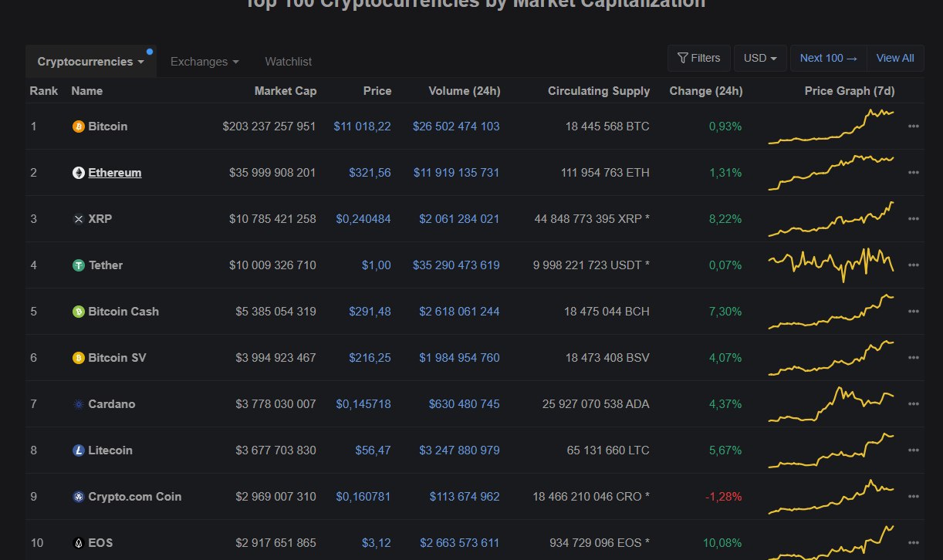Click the Litecoin logo icon
943x560 pixels.
78,450
